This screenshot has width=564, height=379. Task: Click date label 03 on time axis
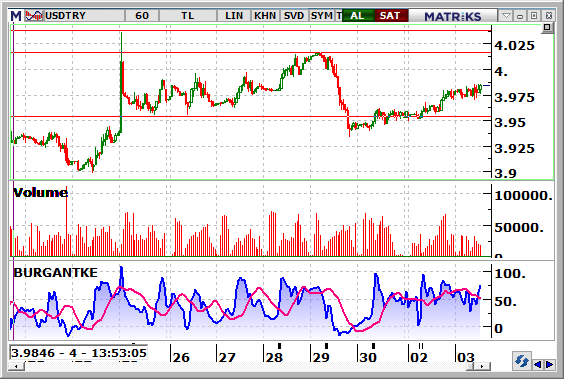[x=466, y=357]
